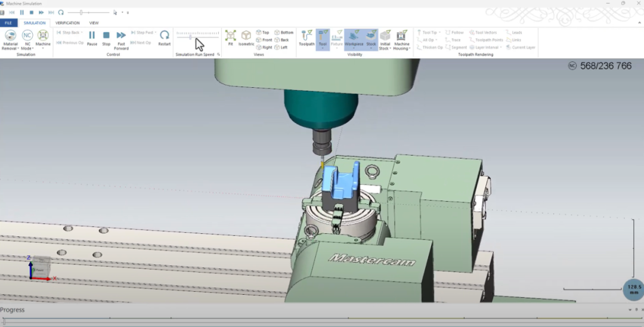
Task: Stop the simulation using the ribbon Stop button
Action: tap(106, 38)
